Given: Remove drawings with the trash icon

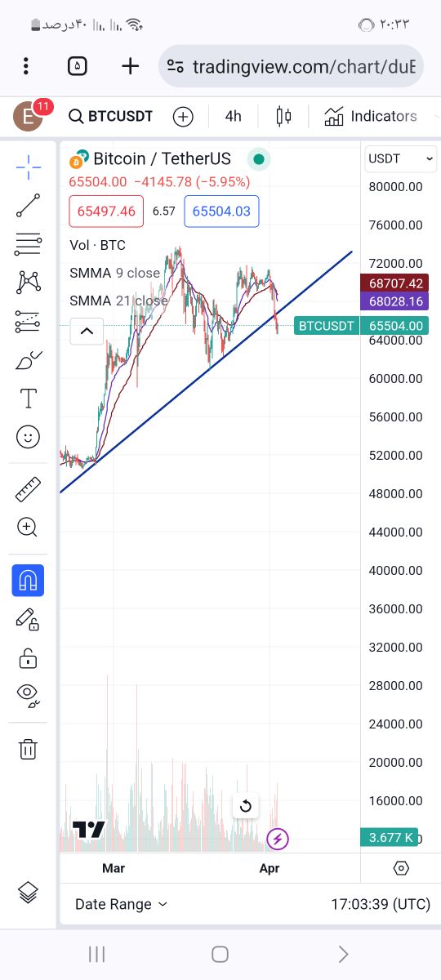Looking at the screenshot, I should tap(28, 749).
